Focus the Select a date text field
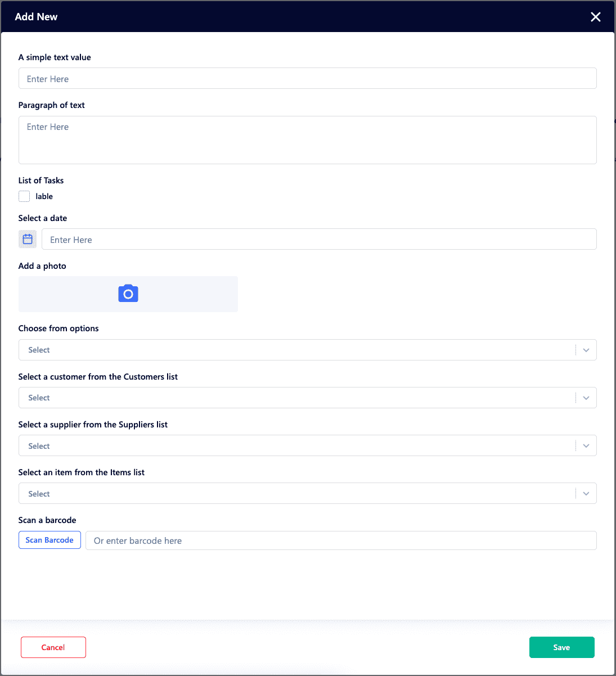This screenshot has height=676, width=616. [x=318, y=240]
